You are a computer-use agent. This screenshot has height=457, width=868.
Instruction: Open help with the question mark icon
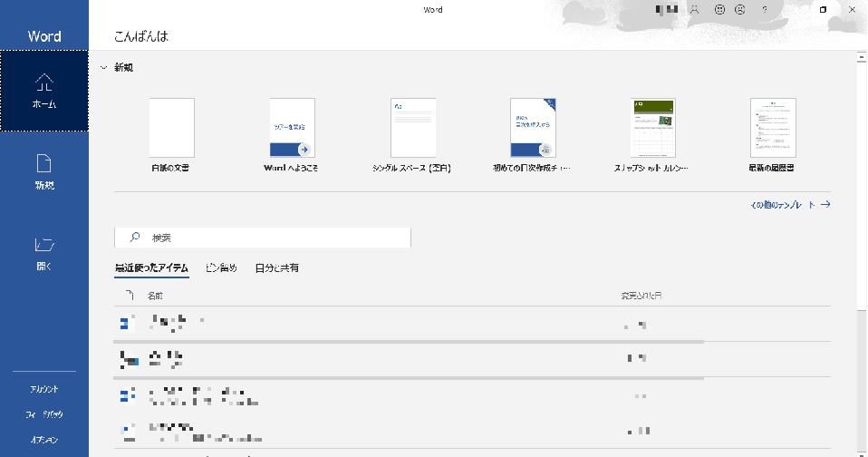765,10
